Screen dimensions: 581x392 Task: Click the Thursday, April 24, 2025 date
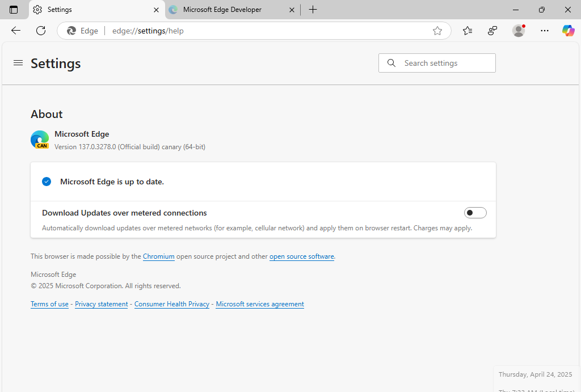pyautogui.click(x=536, y=374)
